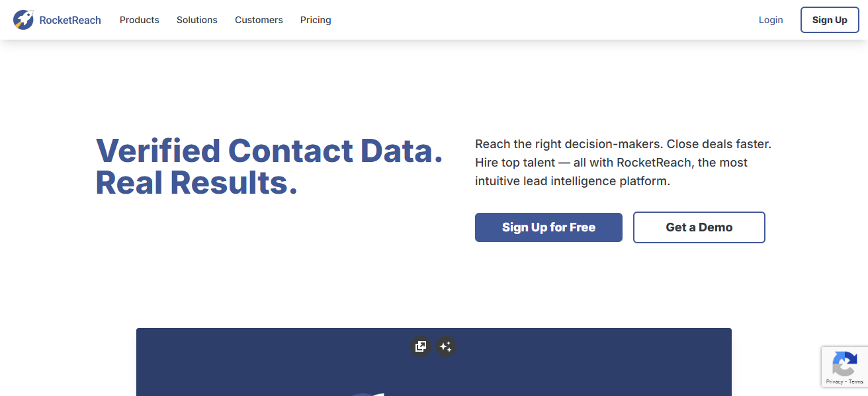Click the header Sign Up button
The width and height of the screenshot is (868, 396).
click(x=830, y=20)
